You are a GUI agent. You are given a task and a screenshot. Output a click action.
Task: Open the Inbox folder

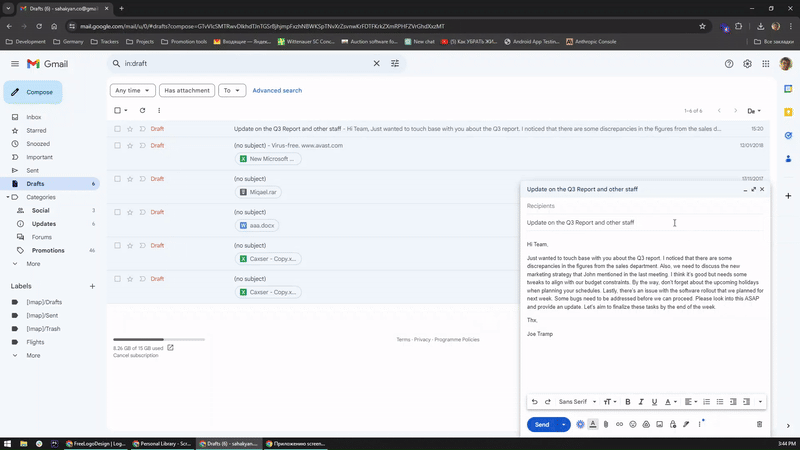click(34, 117)
